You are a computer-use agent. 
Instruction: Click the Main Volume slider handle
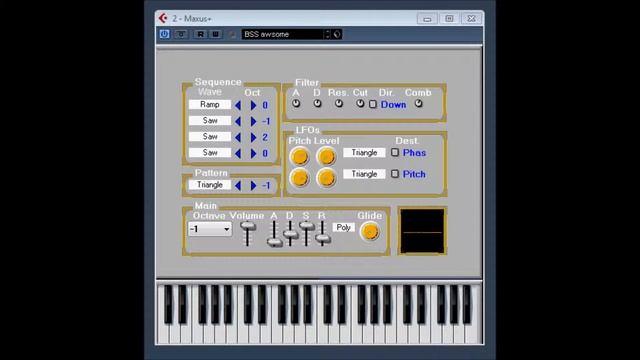click(x=248, y=226)
